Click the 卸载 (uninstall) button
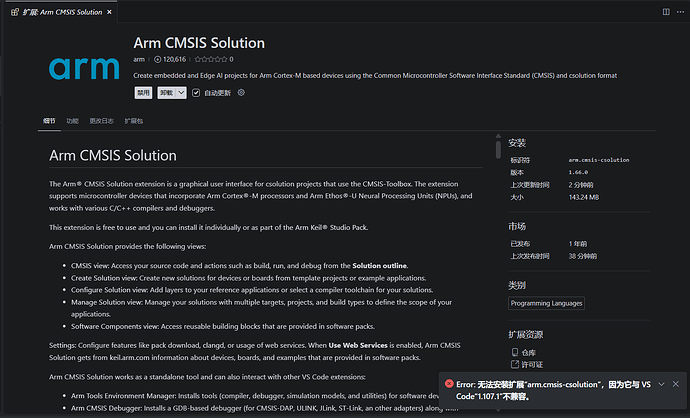The width and height of the screenshot is (690, 418). (x=167, y=93)
